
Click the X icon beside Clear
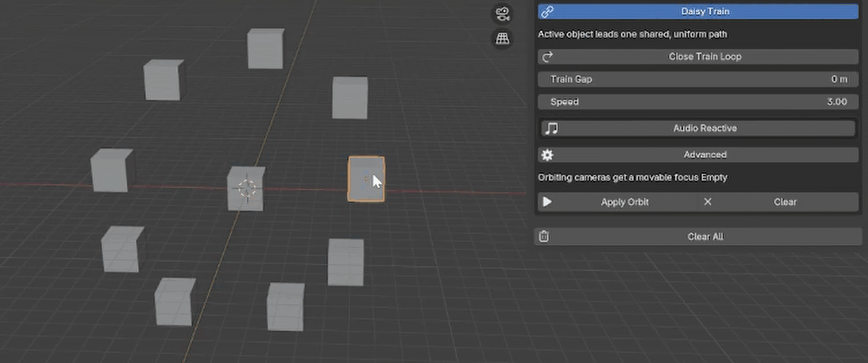click(707, 202)
